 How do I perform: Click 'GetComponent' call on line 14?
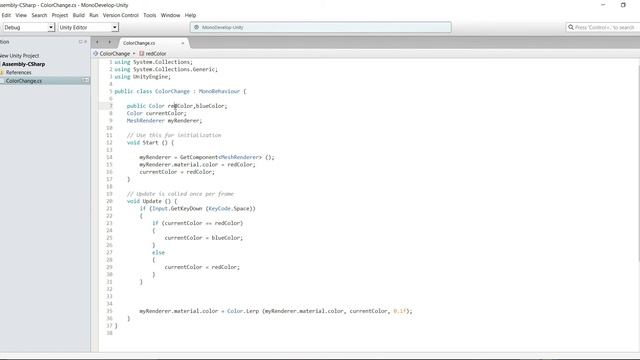tap(199, 157)
